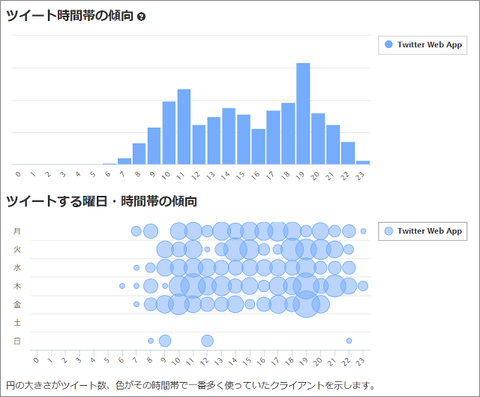Click the Sunday 9 o'clock bubble
This screenshot has width=480, height=397.
[165, 341]
